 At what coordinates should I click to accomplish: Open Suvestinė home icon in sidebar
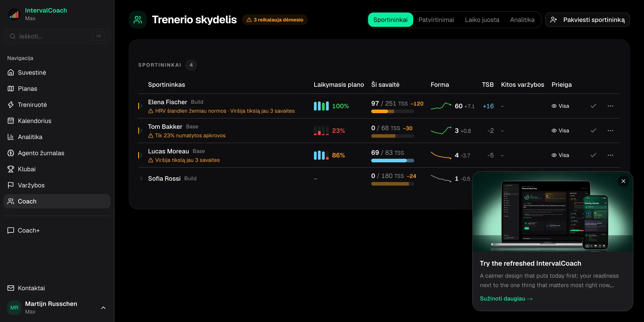coord(11,72)
